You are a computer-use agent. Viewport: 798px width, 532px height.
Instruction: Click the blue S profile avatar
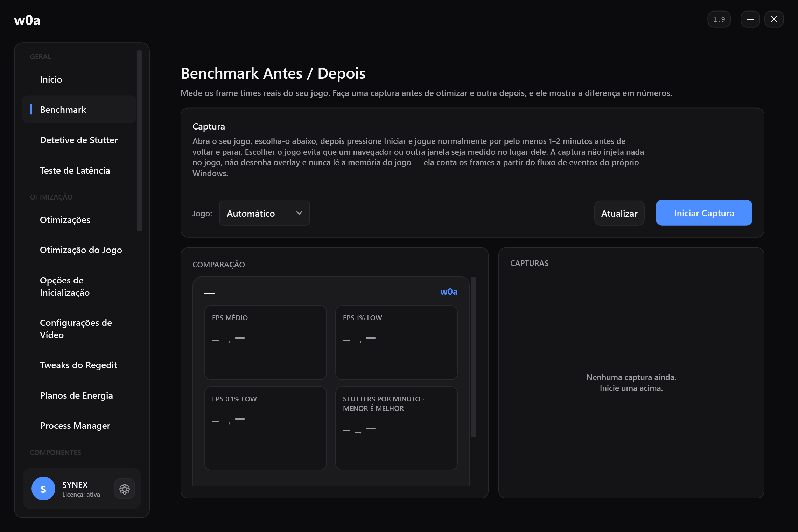tap(43, 489)
